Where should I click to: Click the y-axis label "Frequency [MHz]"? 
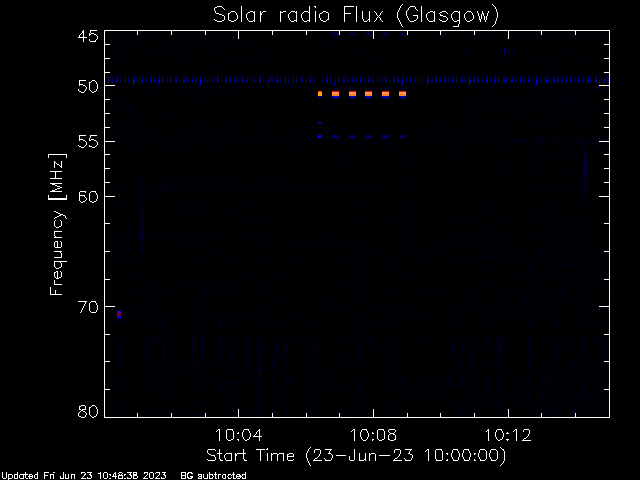point(57,224)
